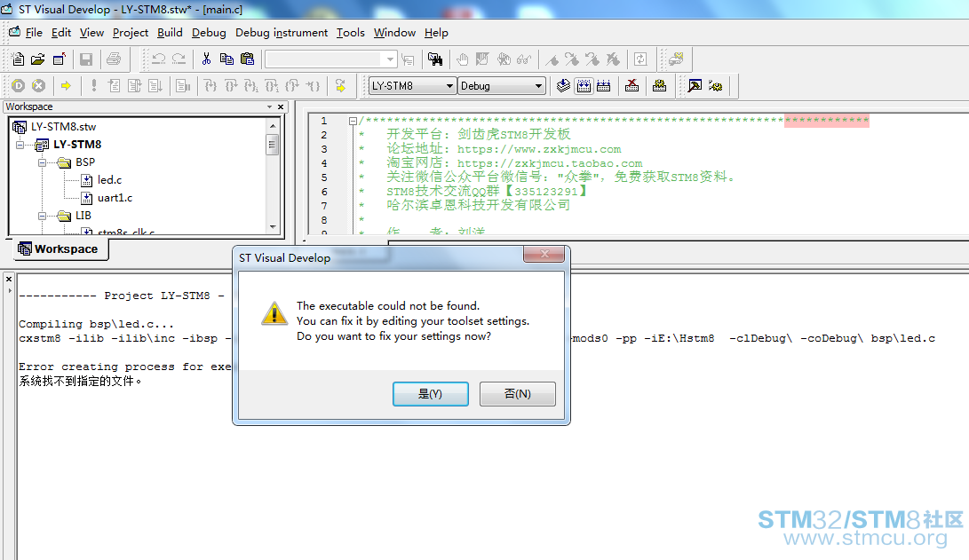Screen dimensions: 969x560
Task: Click the yellow Run arrow icon
Action: coord(66,86)
